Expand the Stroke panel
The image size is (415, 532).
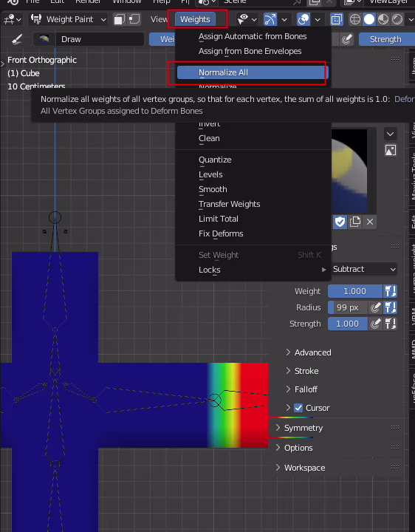[302, 371]
